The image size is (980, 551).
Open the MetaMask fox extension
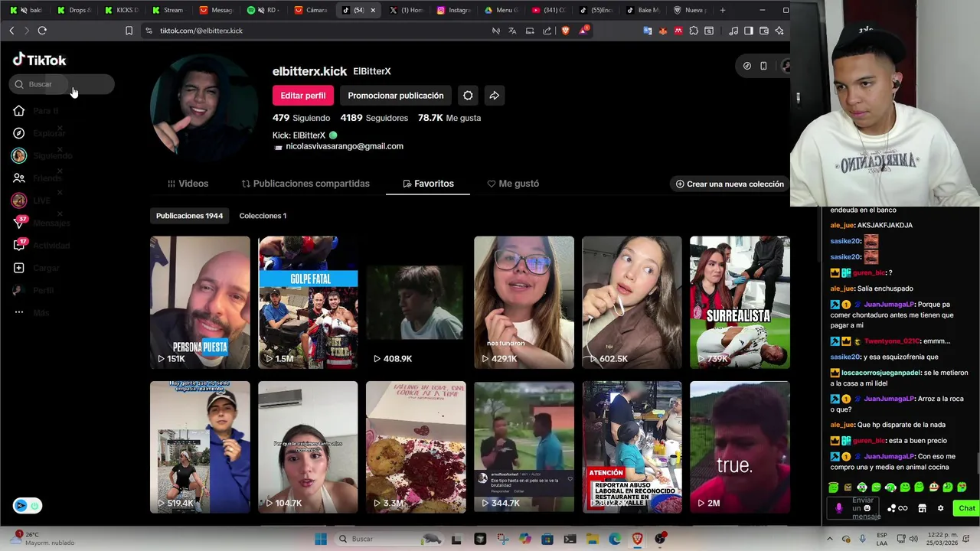click(663, 31)
